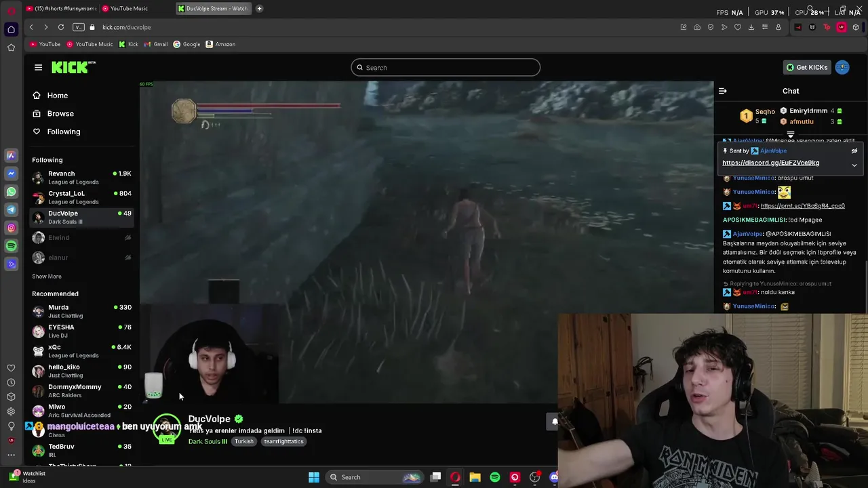Go to Home in the Kick sidebar
This screenshot has height=488, width=868.
(x=50, y=96)
